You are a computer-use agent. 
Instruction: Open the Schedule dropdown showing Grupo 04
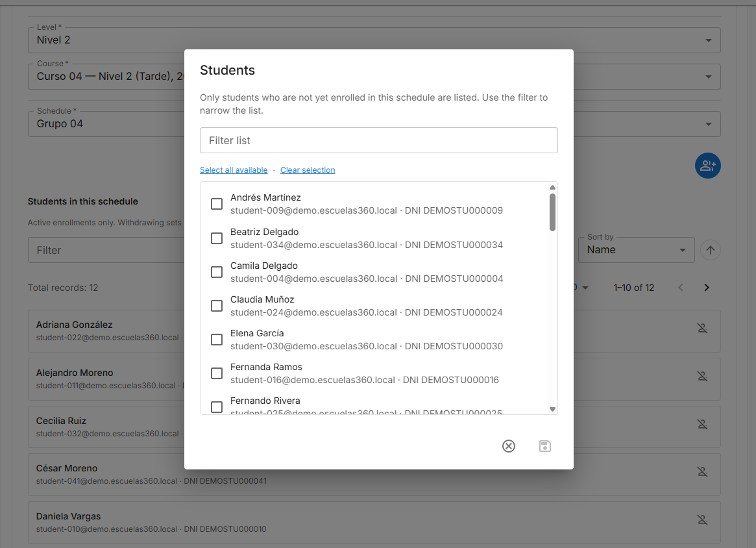pos(374,123)
